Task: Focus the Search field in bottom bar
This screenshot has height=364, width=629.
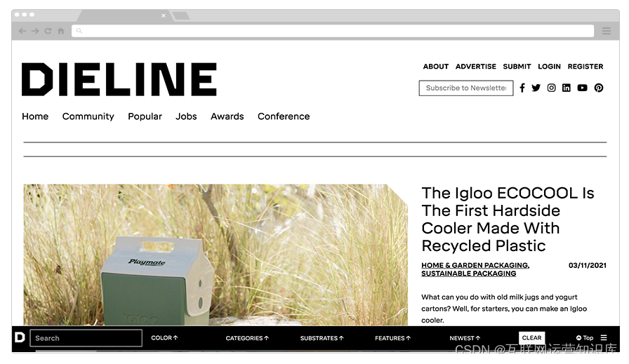Action: (86, 338)
